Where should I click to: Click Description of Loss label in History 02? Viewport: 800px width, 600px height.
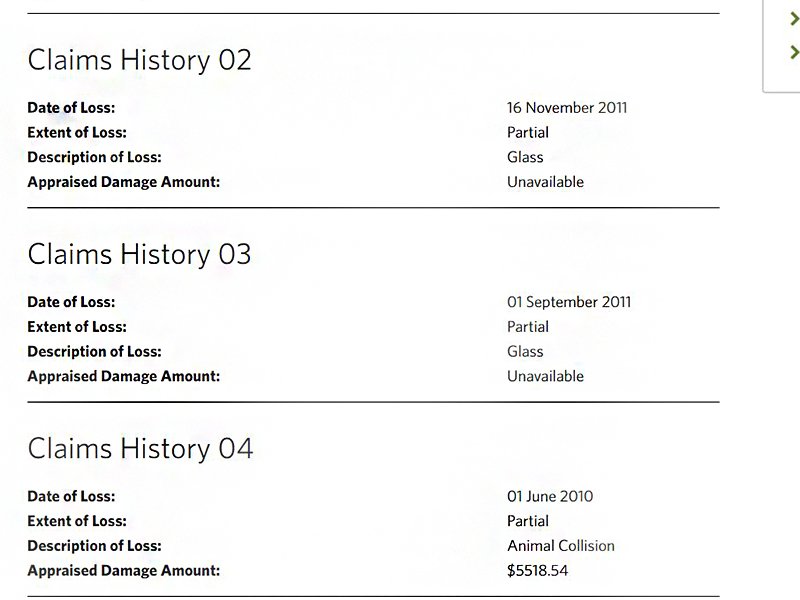(x=94, y=157)
